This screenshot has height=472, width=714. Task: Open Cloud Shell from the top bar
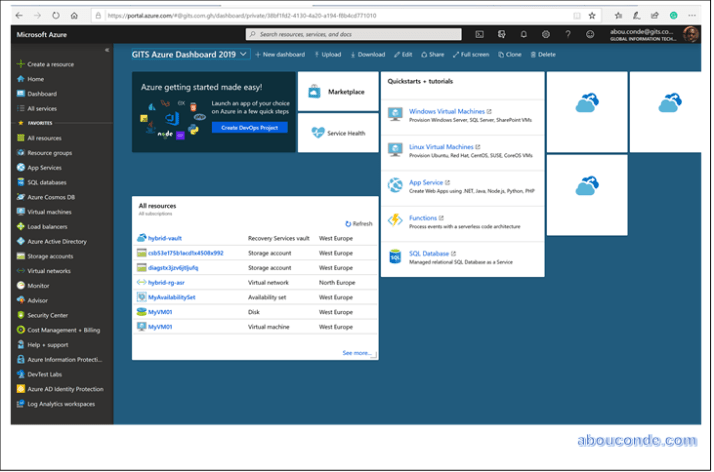pyautogui.click(x=480, y=35)
